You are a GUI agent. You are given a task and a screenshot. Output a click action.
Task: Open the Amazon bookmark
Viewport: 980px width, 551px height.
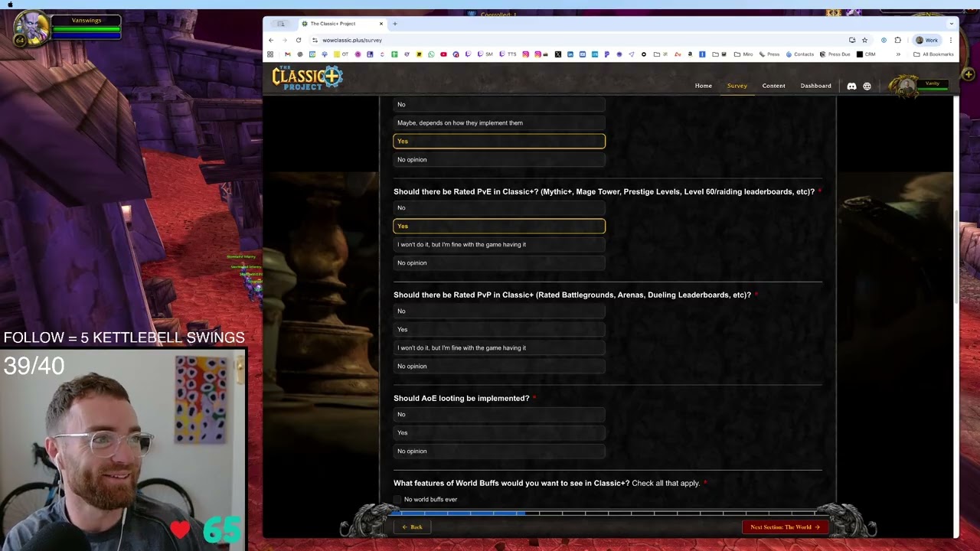click(x=690, y=54)
